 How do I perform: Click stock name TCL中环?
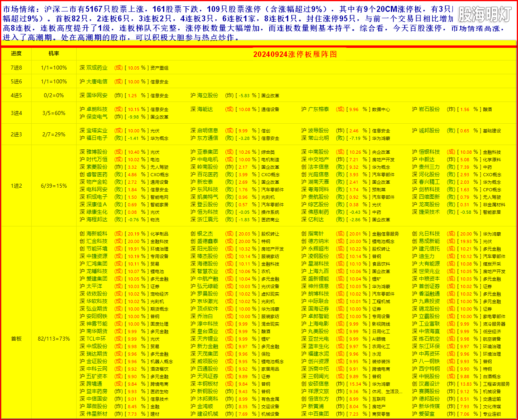[x=96, y=339]
